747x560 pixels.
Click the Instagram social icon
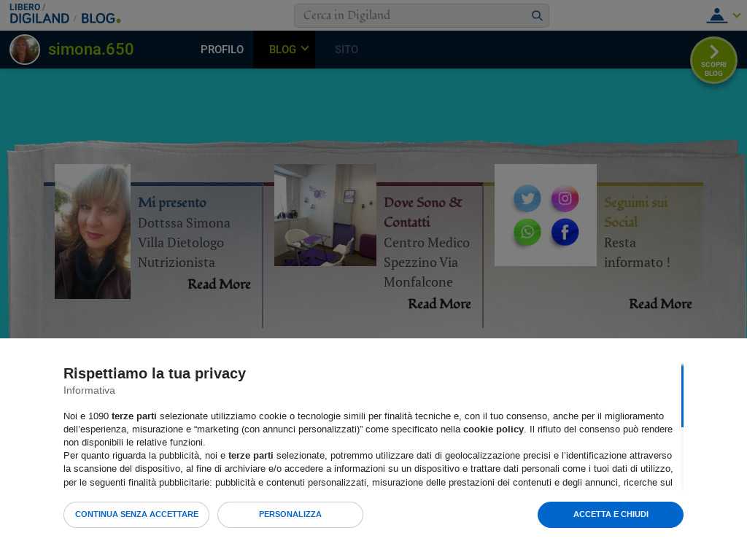565,198
